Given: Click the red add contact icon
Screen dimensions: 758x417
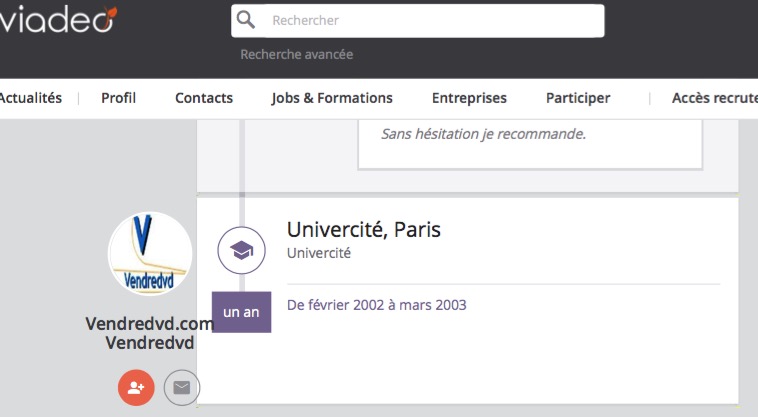Looking at the screenshot, I should click(x=136, y=387).
